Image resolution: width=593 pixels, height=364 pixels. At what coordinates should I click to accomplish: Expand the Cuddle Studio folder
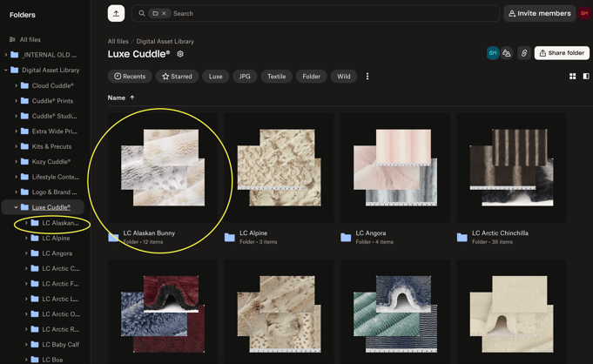coord(16,116)
